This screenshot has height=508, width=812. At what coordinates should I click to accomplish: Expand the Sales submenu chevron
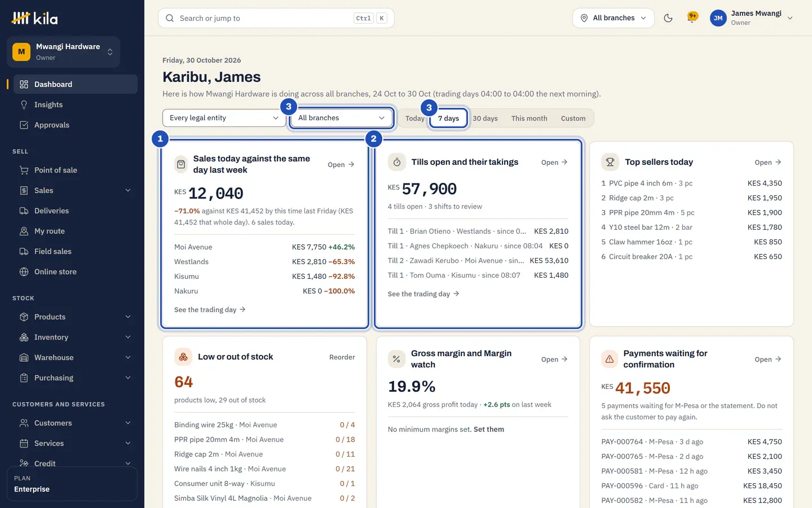point(128,190)
